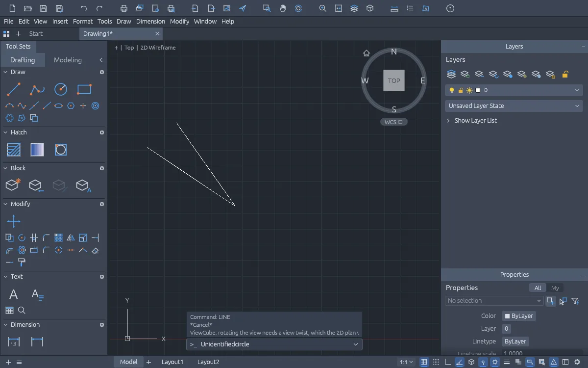This screenshot has width=588, height=368.
Task: Toggle transparency display in status bar
Action: 518,362
